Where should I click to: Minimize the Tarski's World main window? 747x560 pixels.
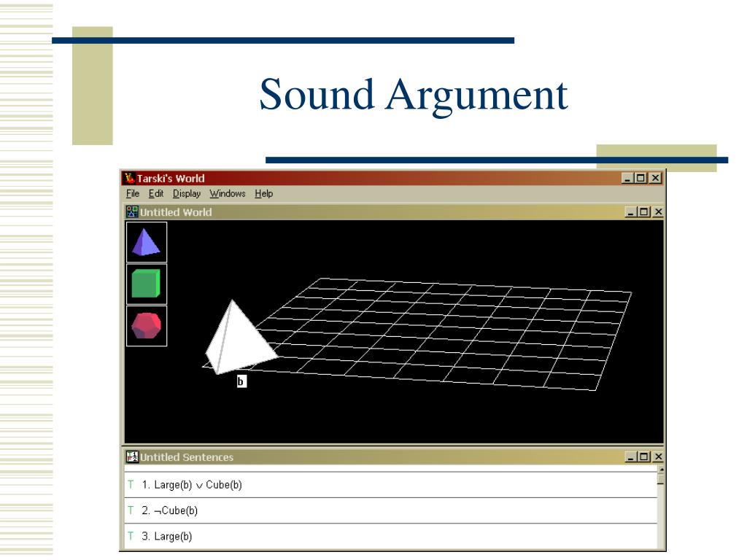pyautogui.click(x=627, y=178)
